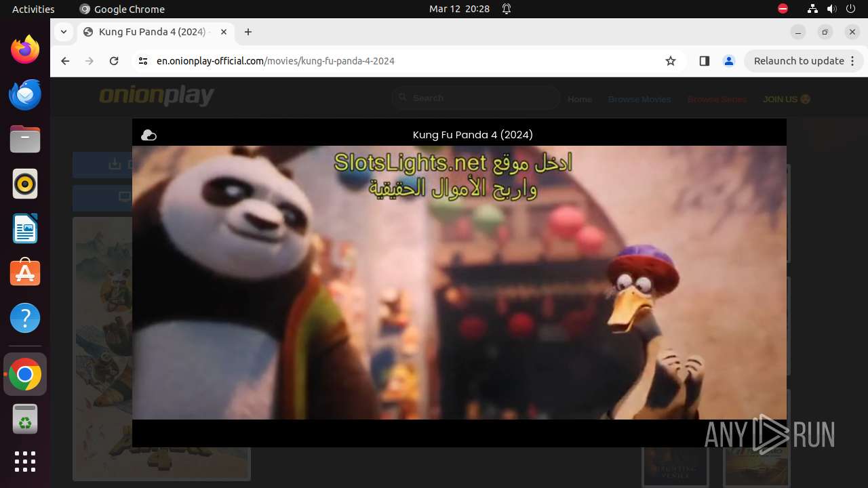This screenshot has height=488, width=868.
Task: Go to the Home link
Action: [580, 99]
